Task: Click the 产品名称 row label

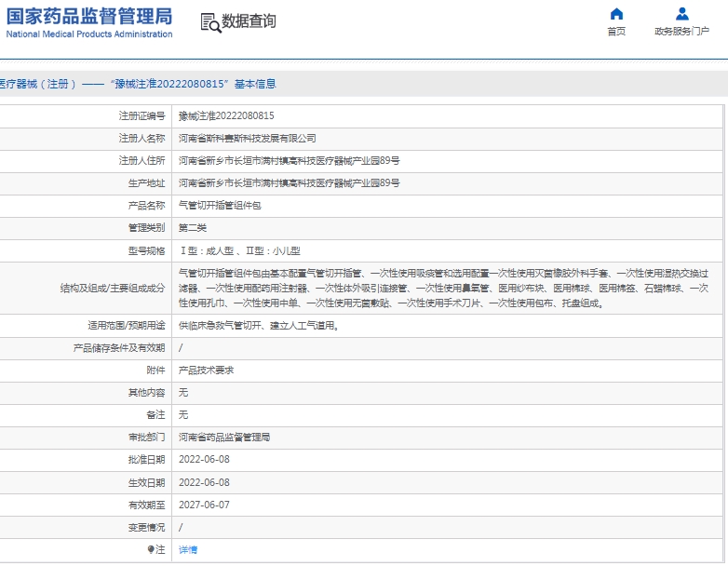Action: click(146, 205)
